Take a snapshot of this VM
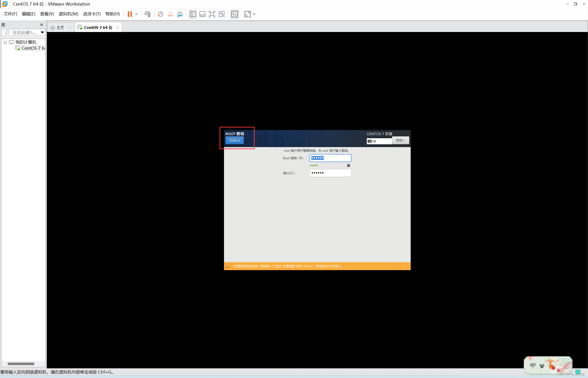 tap(161, 14)
